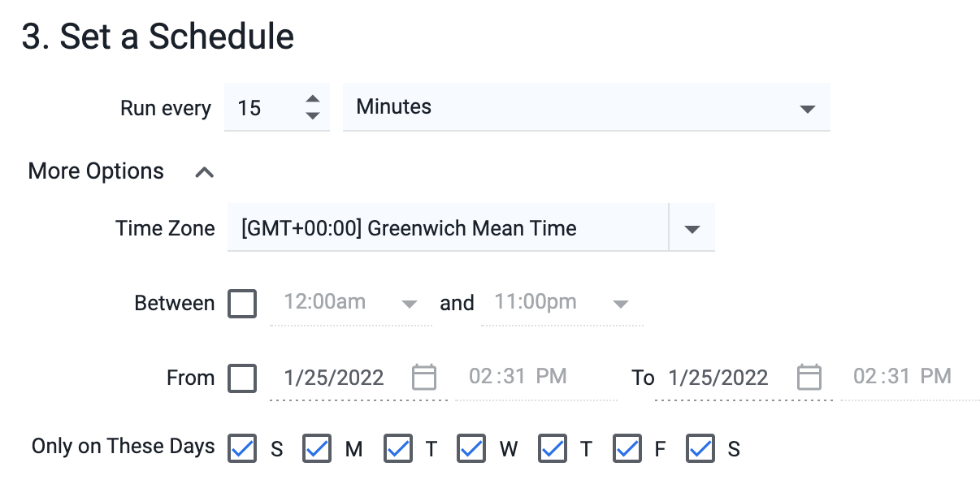Click the From date 1/25/2022 field

pos(334,378)
